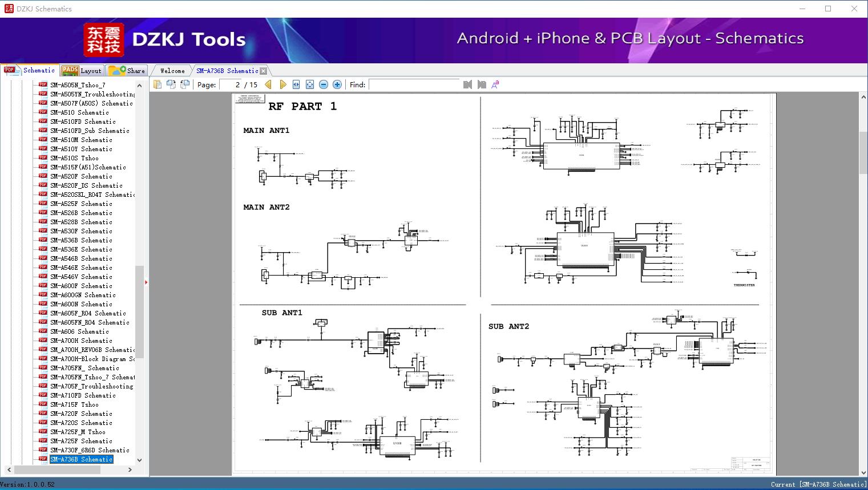
Task: Collapse the side panel using red splitter arrow
Action: coord(146,282)
